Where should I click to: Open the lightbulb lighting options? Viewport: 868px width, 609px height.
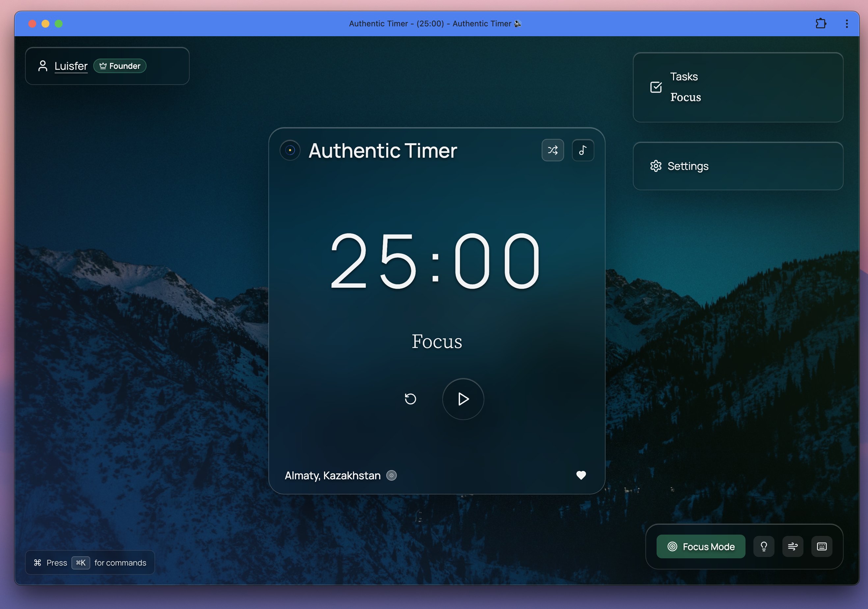point(764,546)
